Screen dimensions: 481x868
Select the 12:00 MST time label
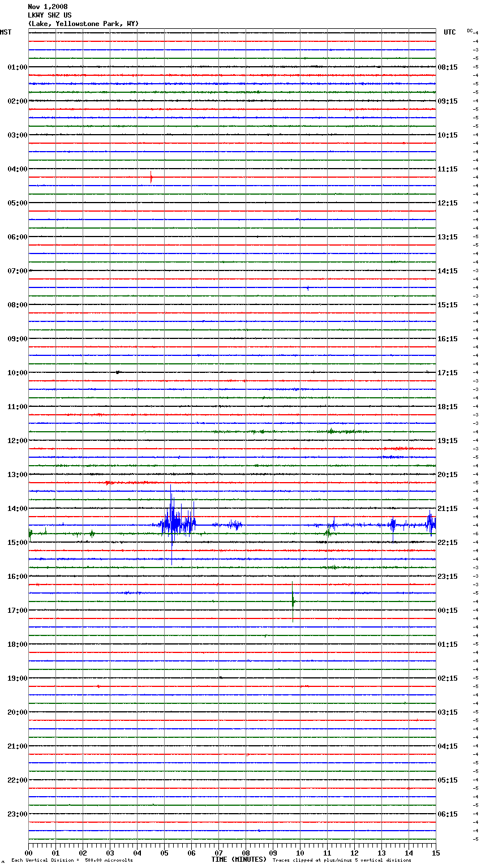coord(18,441)
